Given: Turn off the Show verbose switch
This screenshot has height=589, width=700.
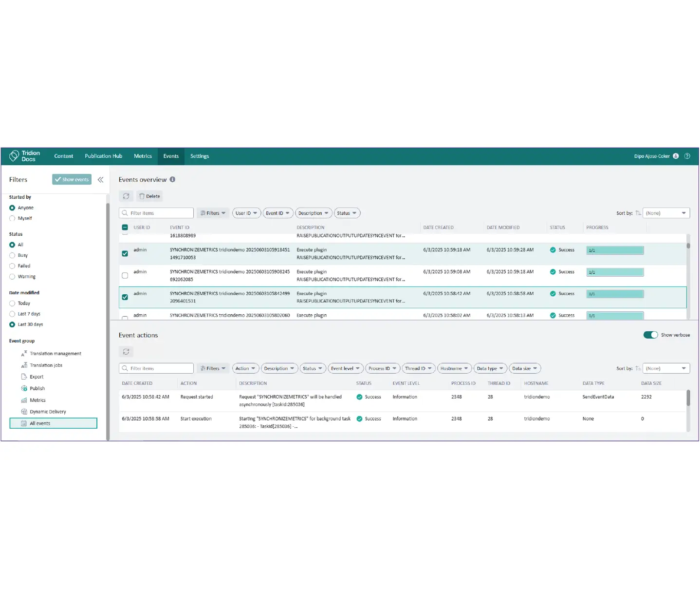Looking at the screenshot, I should point(650,335).
